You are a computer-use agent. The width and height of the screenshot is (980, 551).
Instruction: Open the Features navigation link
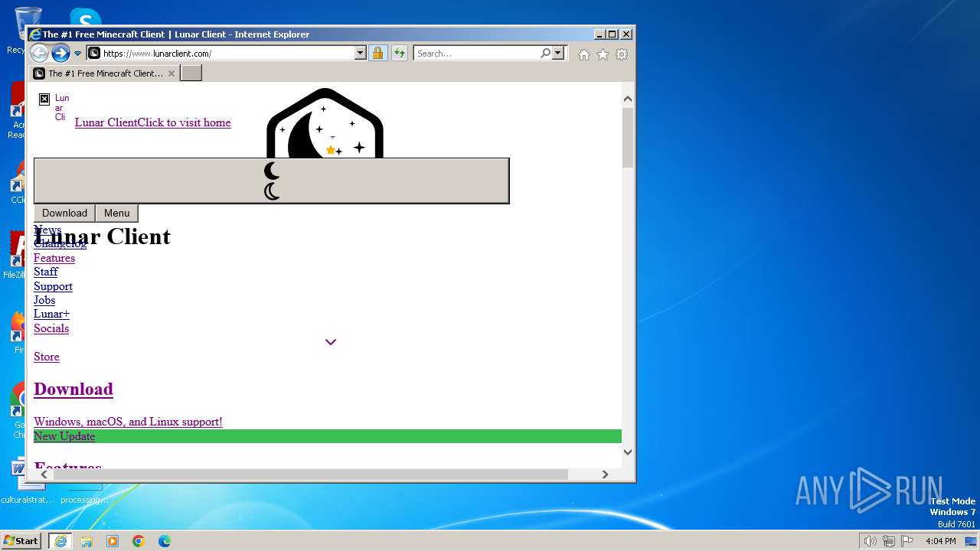coord(54,258)
